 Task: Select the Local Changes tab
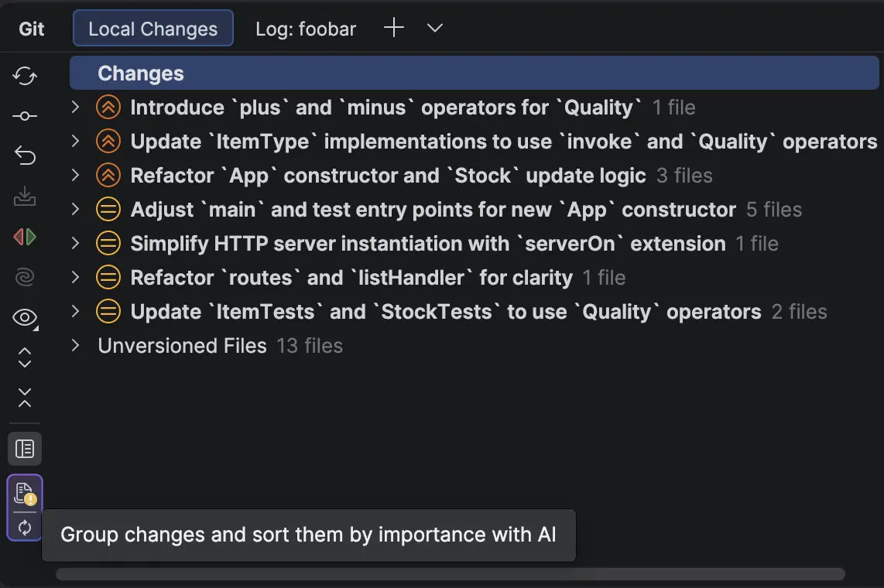click(x=152, y=29)
